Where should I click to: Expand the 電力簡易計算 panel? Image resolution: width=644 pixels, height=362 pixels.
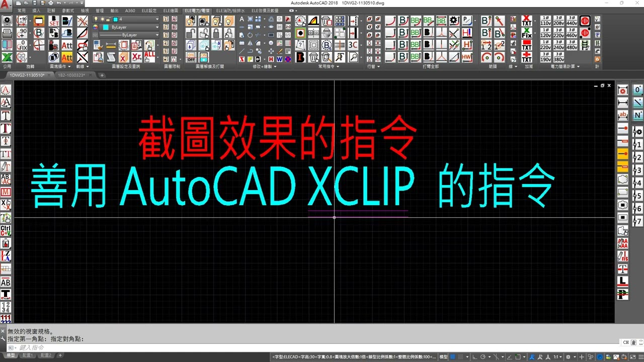coord(565,66)
